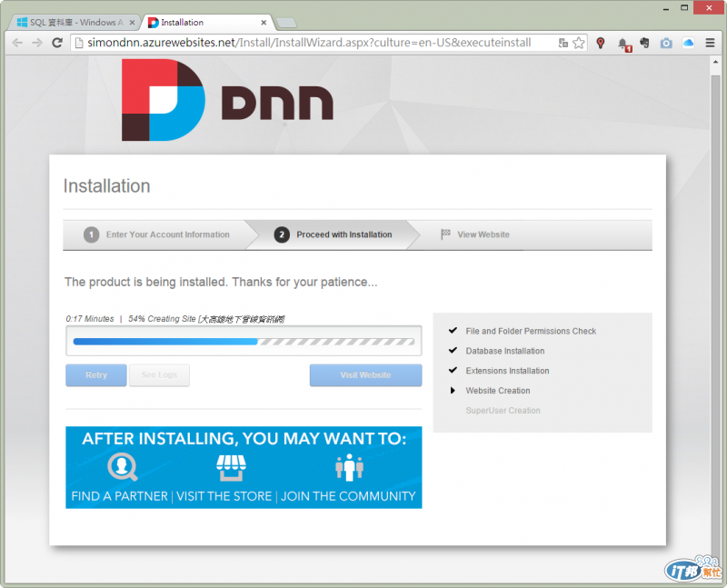Click FIND A PARTNER link

point(120,496)
